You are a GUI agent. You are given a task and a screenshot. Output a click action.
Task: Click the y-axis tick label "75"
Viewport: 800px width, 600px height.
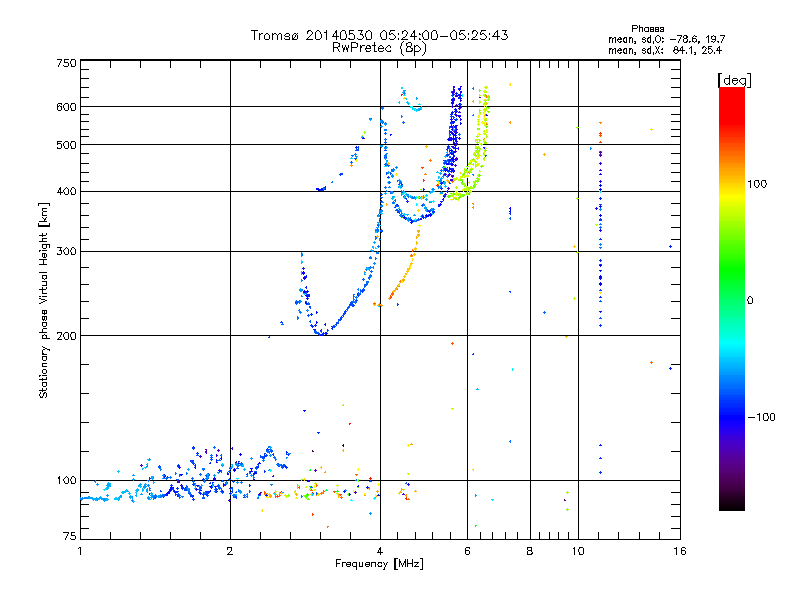click(70, 536)
